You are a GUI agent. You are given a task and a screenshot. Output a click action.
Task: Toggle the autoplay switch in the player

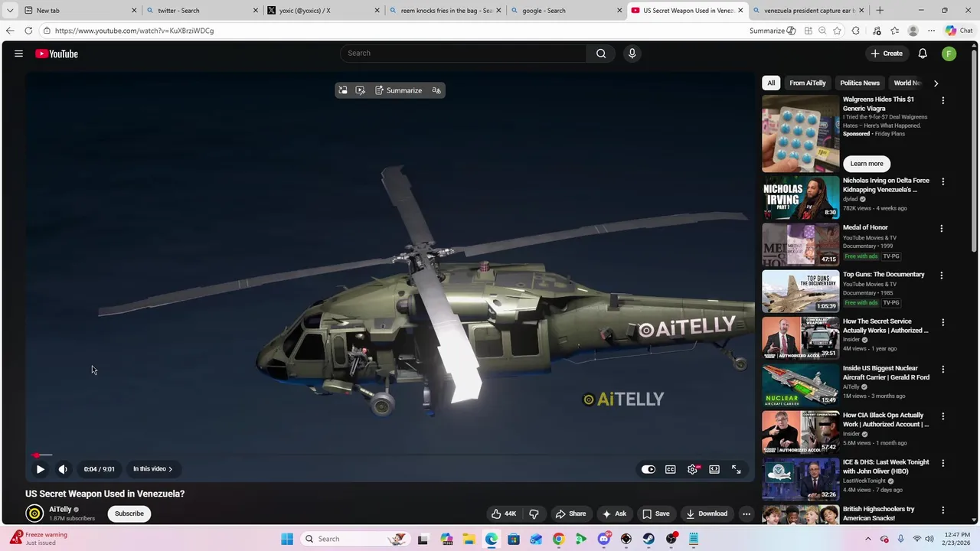[x=648, y=469]
